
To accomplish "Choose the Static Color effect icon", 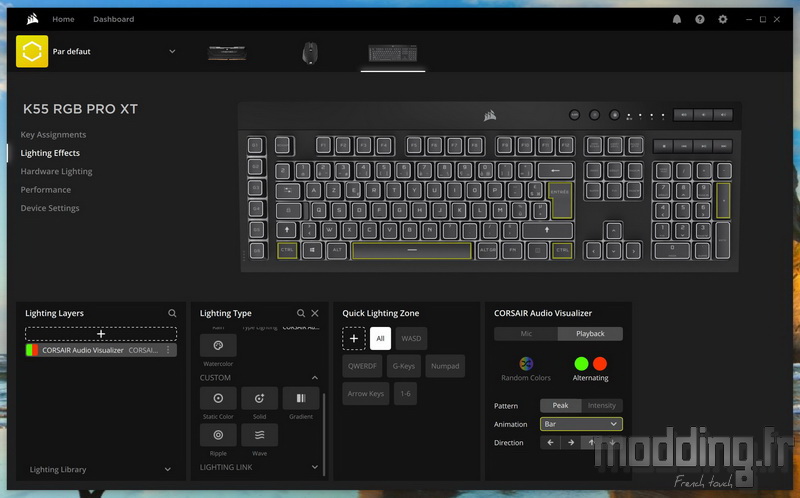I will coord(218,398).
